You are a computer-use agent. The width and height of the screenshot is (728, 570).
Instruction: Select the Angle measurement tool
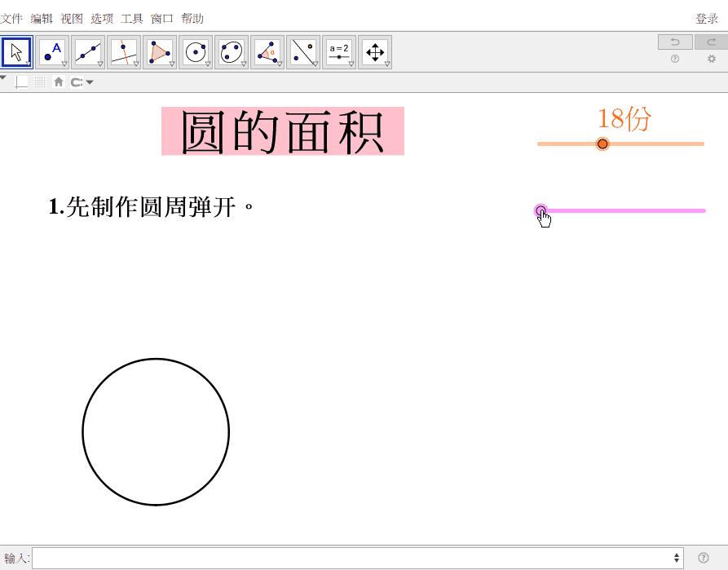(x=267, y=51)
